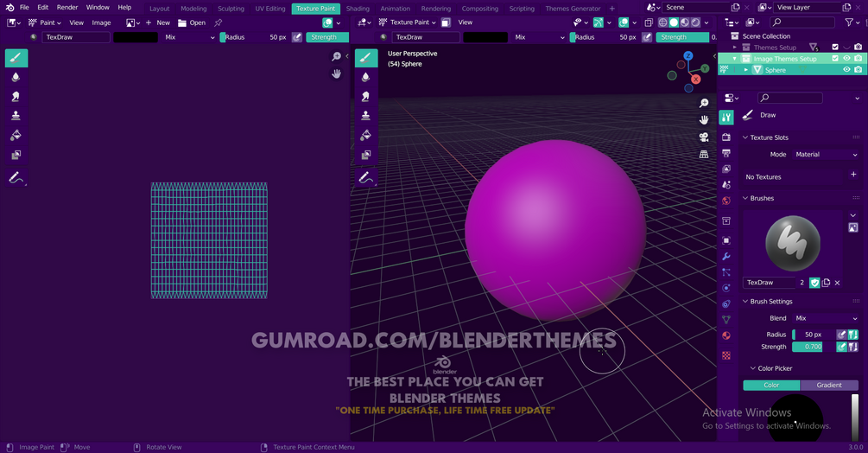Screen dimensions: 868x453
Task: Open the Output properties tab
Action: 726,153
